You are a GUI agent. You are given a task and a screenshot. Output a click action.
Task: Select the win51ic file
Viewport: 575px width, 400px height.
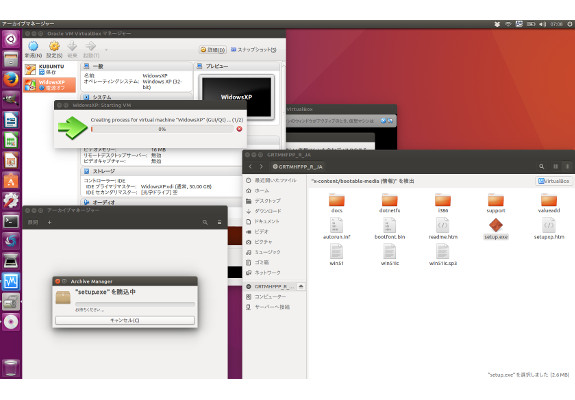[x=389, y=255]
